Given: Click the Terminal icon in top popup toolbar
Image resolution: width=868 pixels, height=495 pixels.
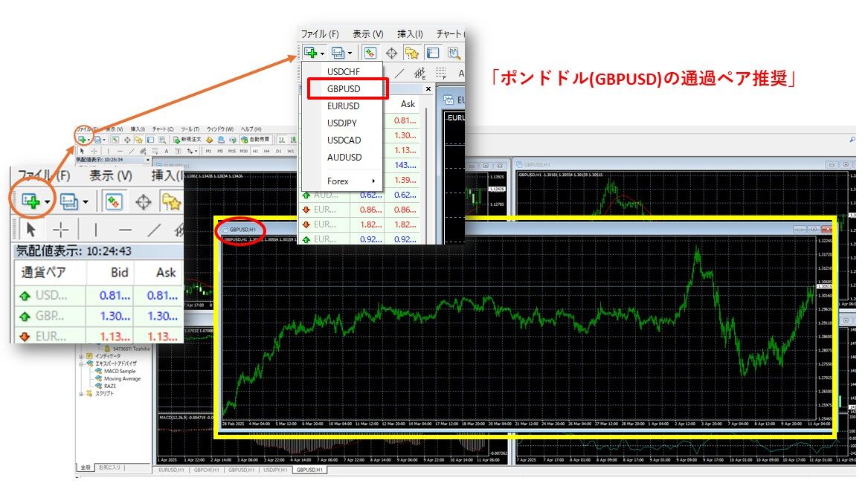Looking at the screenshot, I should [x=433, y=53].
